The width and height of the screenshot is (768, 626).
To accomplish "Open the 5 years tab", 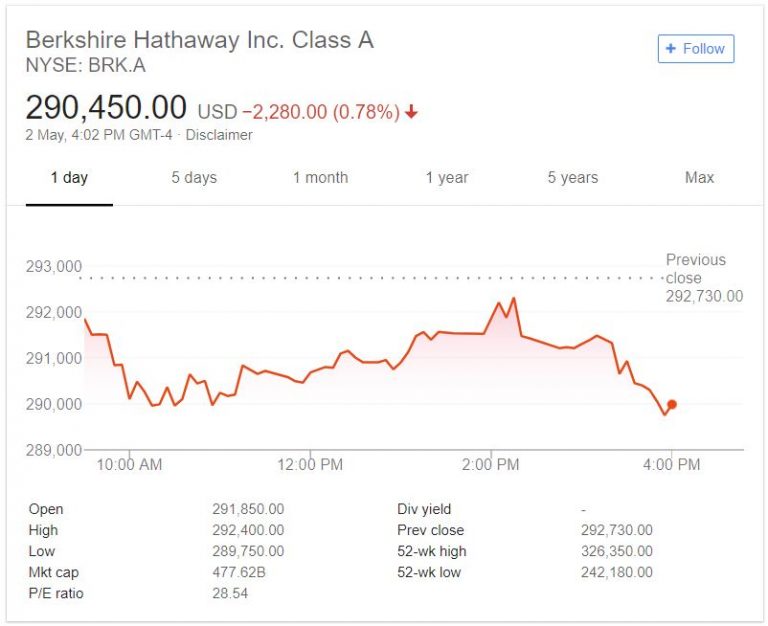I will click(573, 178).
